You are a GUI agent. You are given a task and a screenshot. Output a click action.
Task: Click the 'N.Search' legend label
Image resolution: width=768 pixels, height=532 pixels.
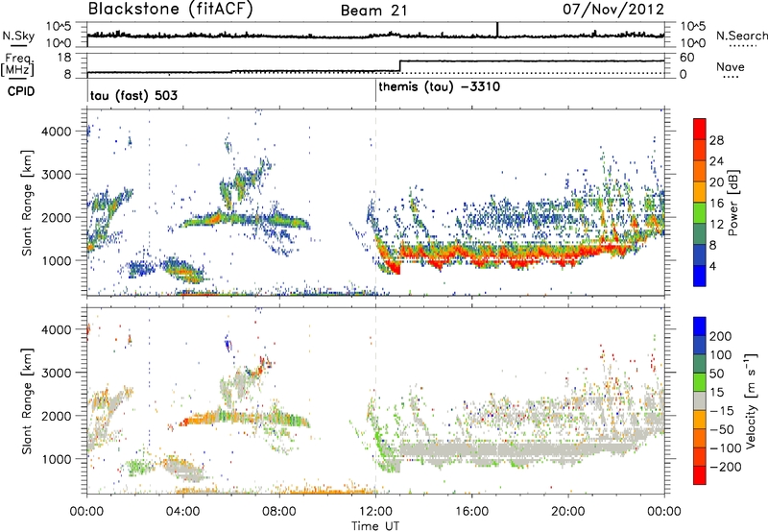[x=741, y=36]
